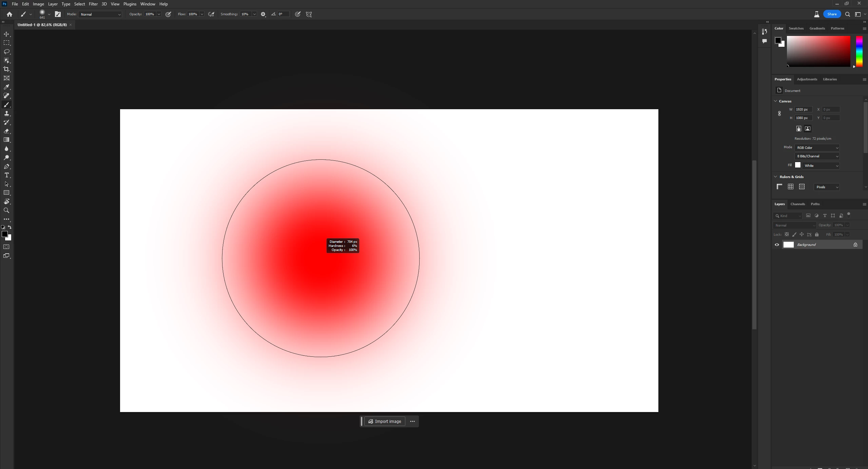Select the Crop tool
Viewport: 868px width, 469px height.
tap(6, 69)
